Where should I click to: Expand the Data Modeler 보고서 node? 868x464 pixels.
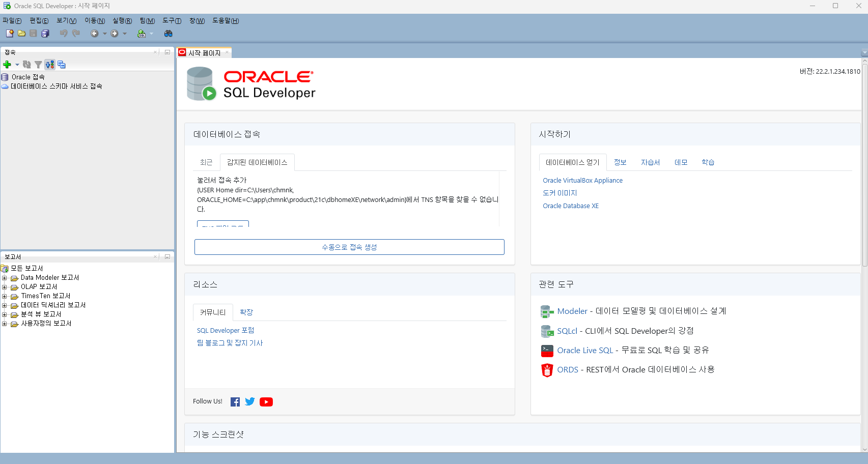5,278
